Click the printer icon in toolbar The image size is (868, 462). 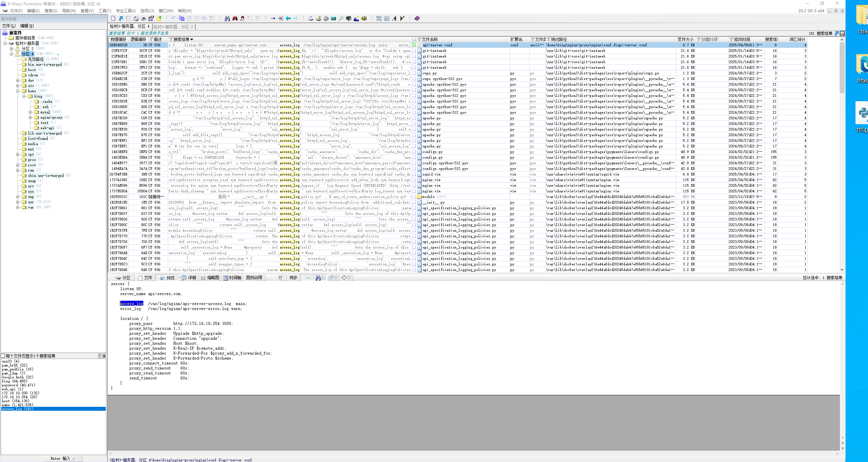tap(144, 19)
